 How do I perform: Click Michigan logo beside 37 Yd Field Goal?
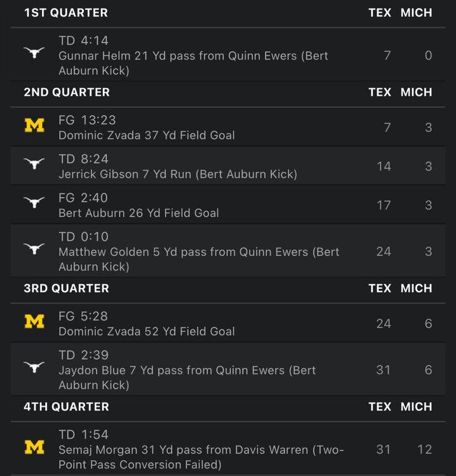pos(34,126)
